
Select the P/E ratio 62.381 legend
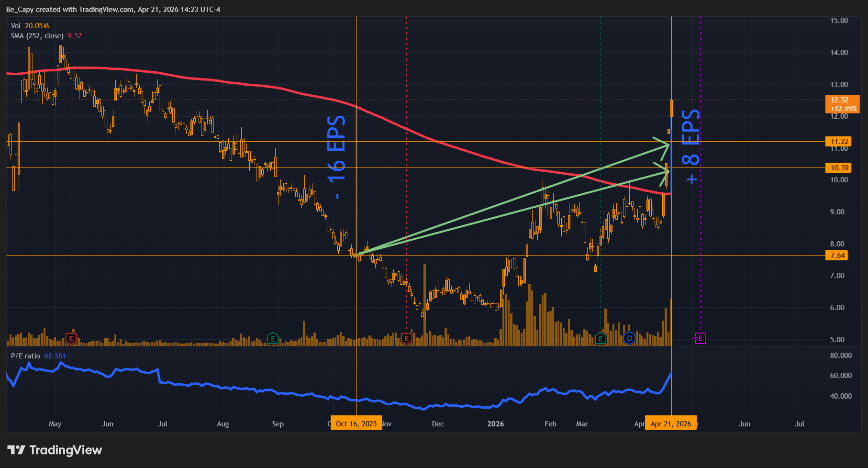click(x=38, y=356)
